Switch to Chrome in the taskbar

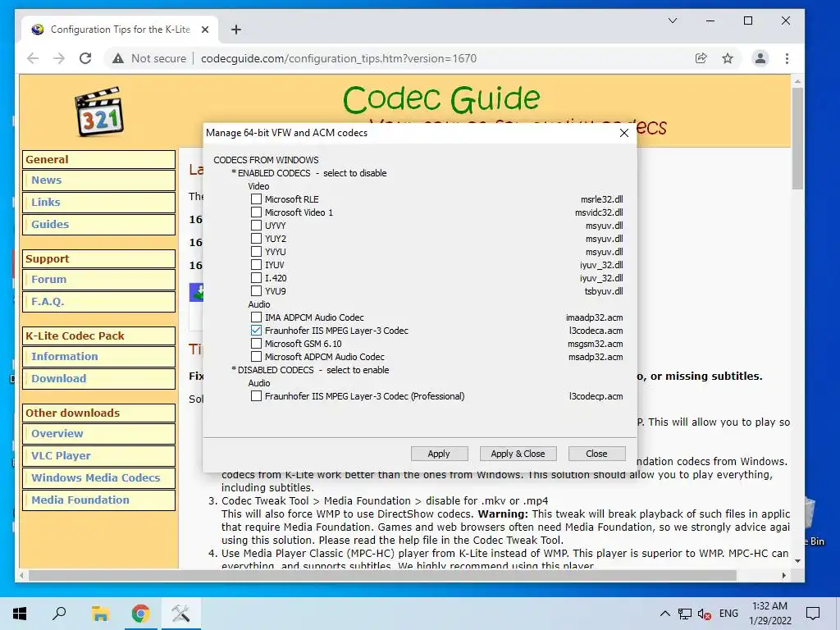pos(140,614)
